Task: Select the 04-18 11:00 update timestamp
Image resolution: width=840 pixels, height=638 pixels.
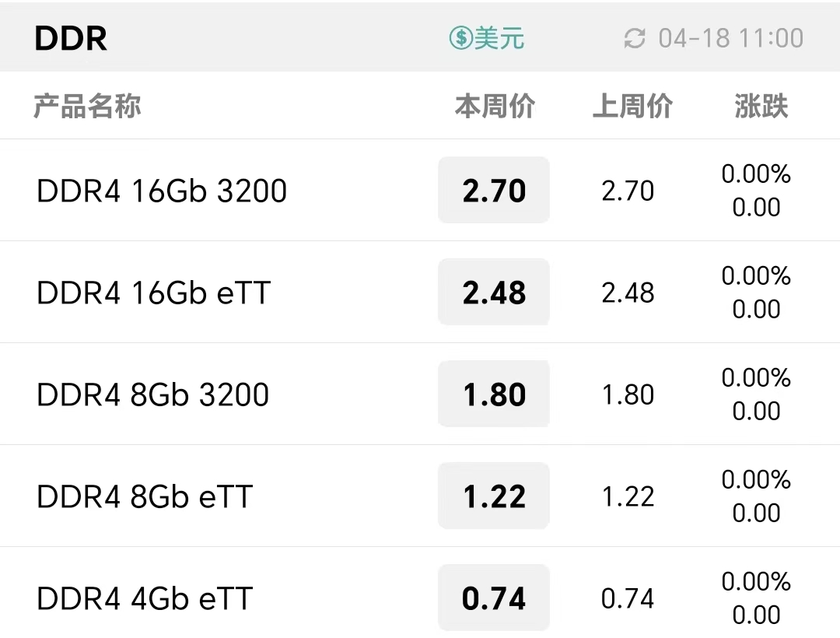Action: [x=730, y=39]
